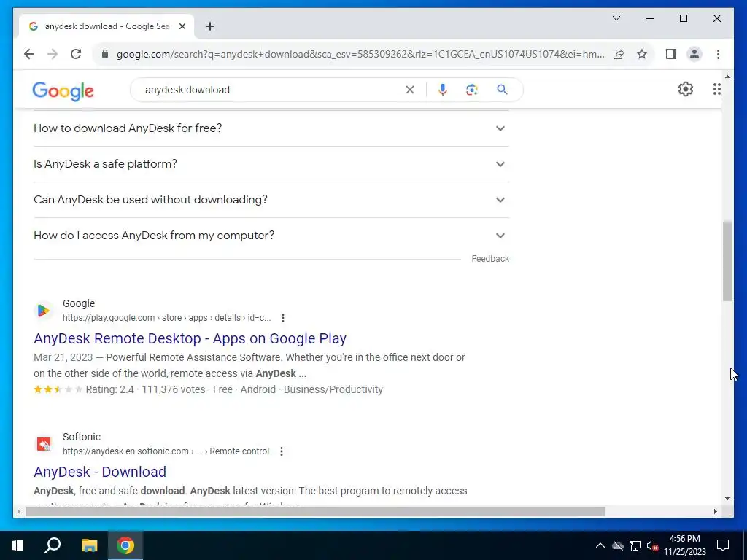Viewport: 747px width, 560px height.
Task: Open notification center
Action: [723, 545]
